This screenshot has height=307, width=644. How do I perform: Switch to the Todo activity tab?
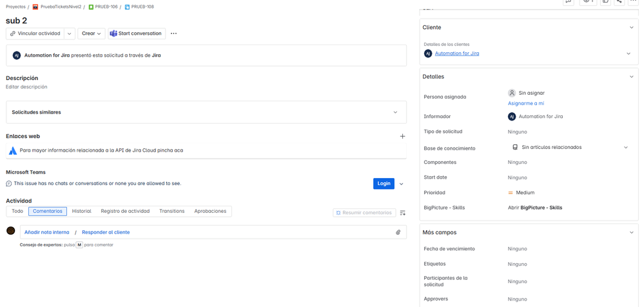17,212
